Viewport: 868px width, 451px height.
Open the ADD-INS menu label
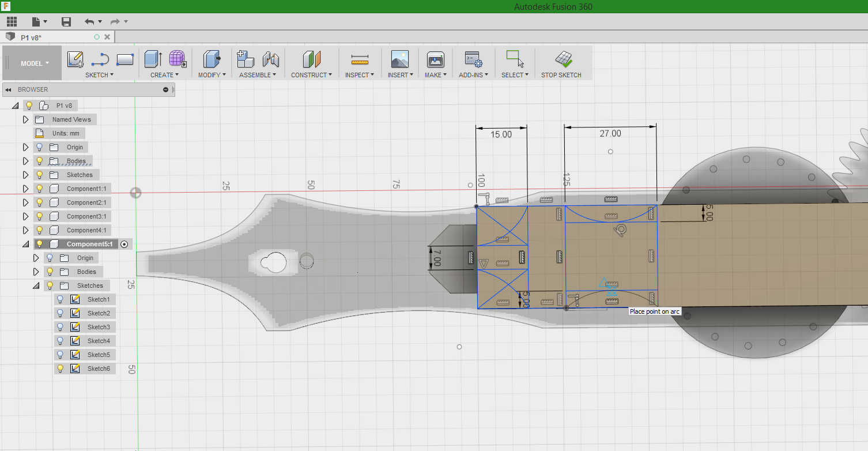(473, 75)
